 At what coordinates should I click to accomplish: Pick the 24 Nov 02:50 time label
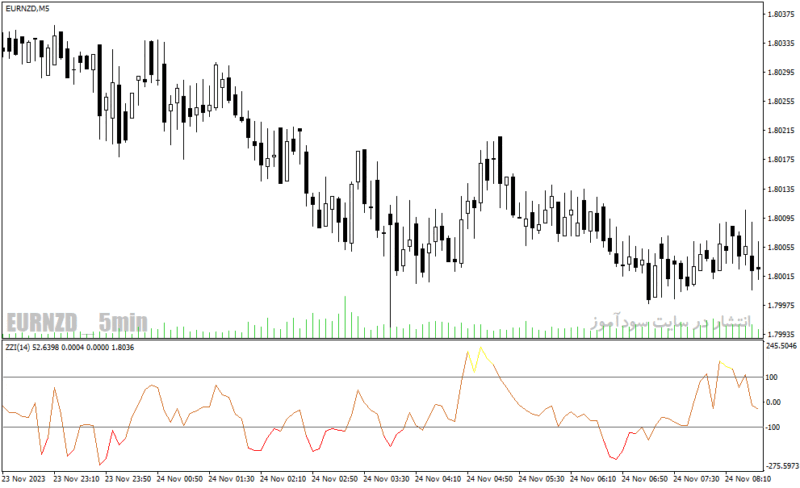(x=334, y=479)
